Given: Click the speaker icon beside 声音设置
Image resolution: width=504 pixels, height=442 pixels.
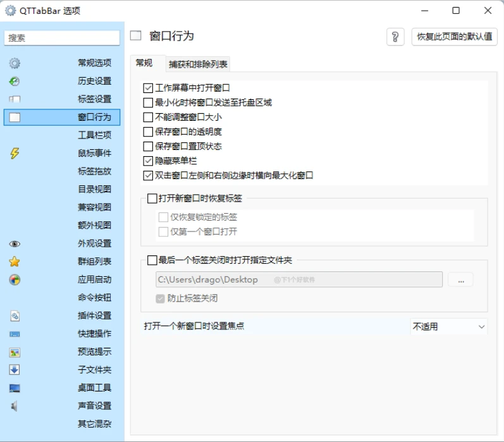Looking at the screenshot, I should tap(15, 406).
